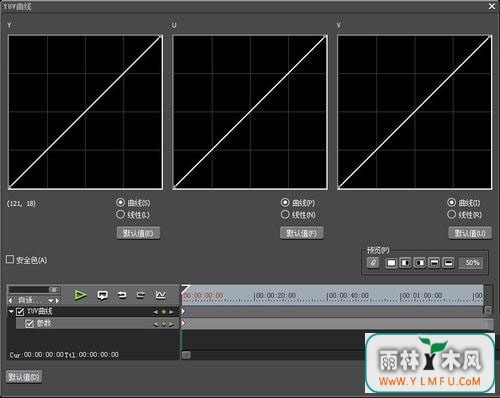Click the loop playback icon next to play
This screenshot has height=398, width=500.
point(102,295)
